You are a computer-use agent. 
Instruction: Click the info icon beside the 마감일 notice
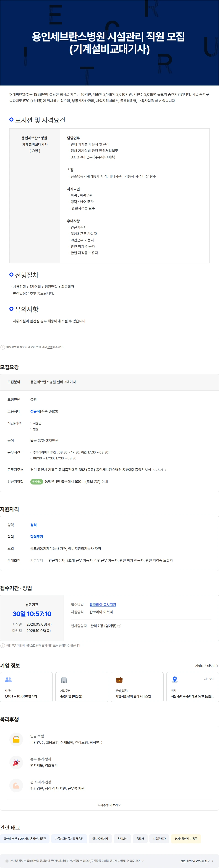coord(3,646)
